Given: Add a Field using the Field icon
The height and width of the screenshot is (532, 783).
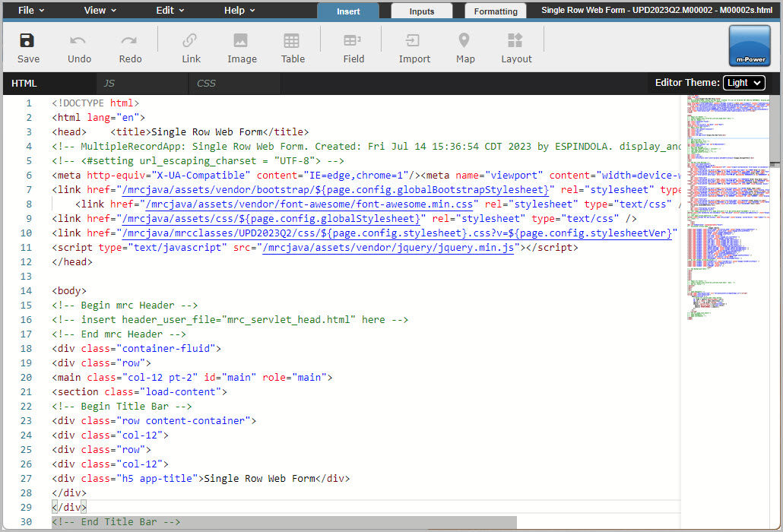Looking at the screenshot, I should coord(353,40).
